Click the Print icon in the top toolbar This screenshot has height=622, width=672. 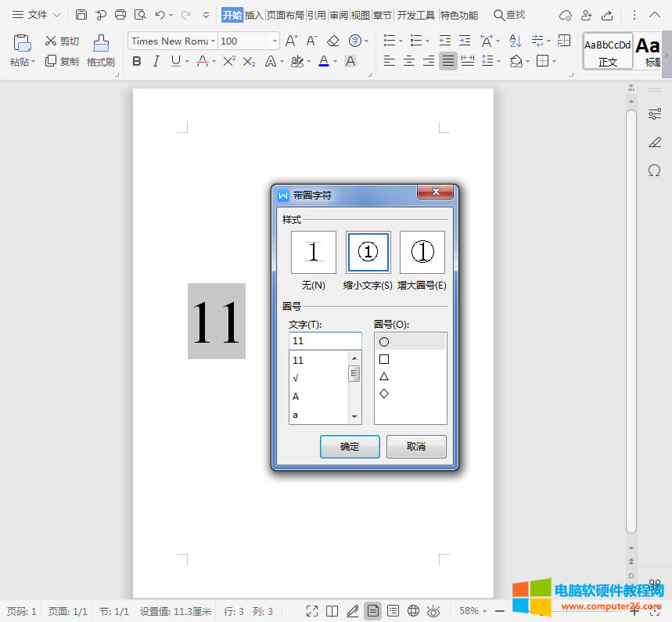pos(120,15)
